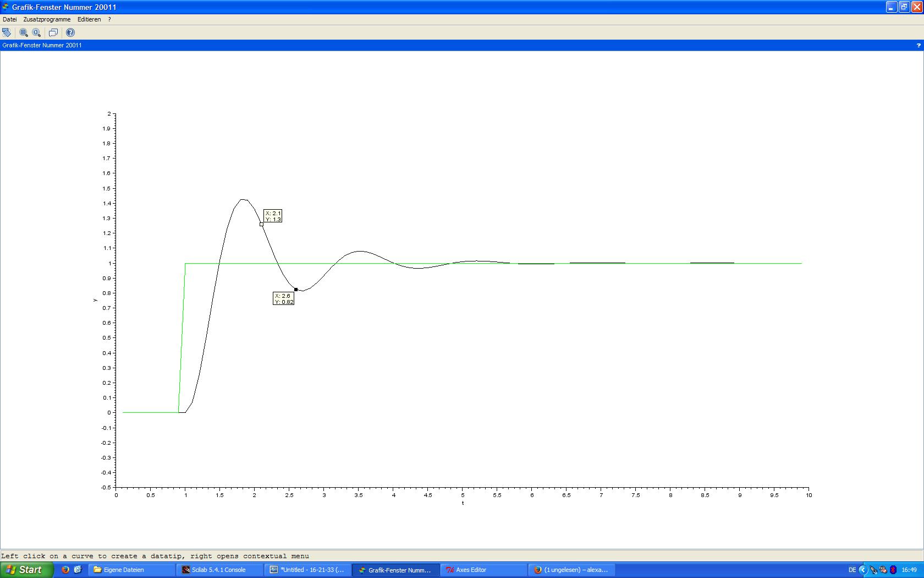Open Eigene Dateien from taskbar
This screenshot has height=578, width=924.
131,570
